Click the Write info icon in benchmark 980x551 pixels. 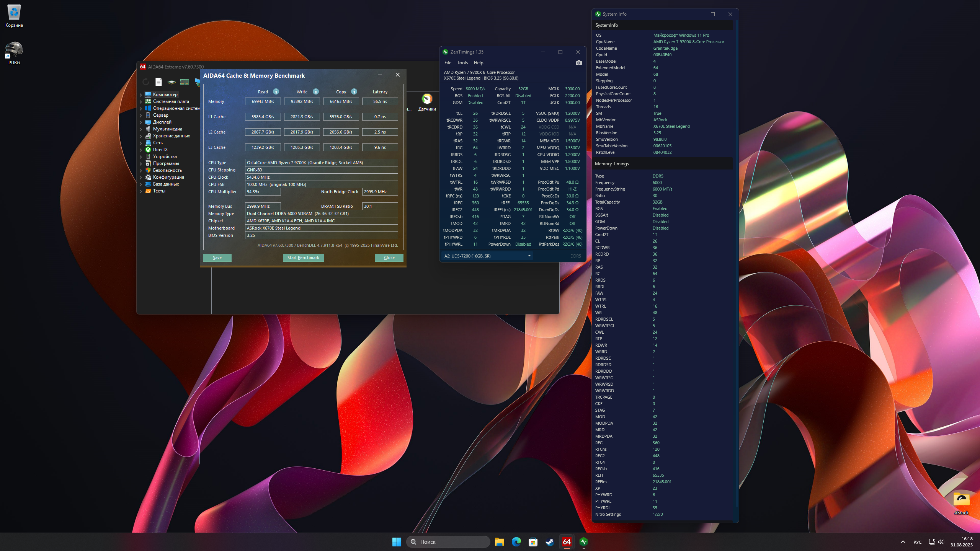pos(316,91)
